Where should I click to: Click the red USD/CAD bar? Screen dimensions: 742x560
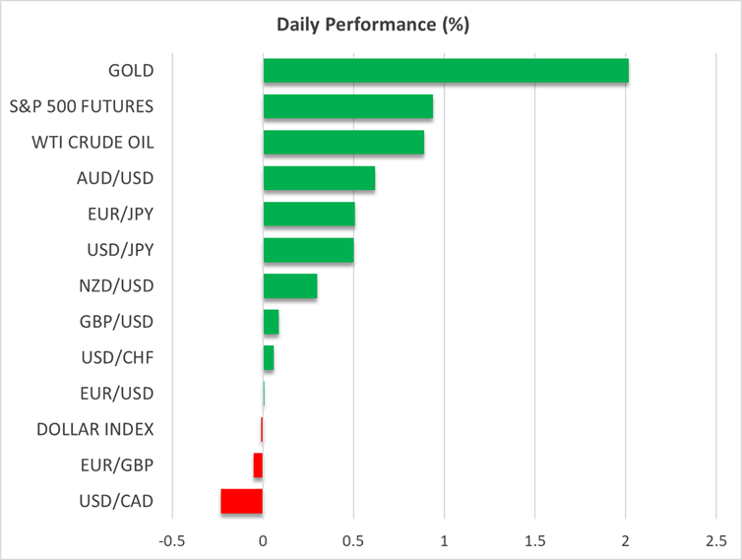(241, 501)
